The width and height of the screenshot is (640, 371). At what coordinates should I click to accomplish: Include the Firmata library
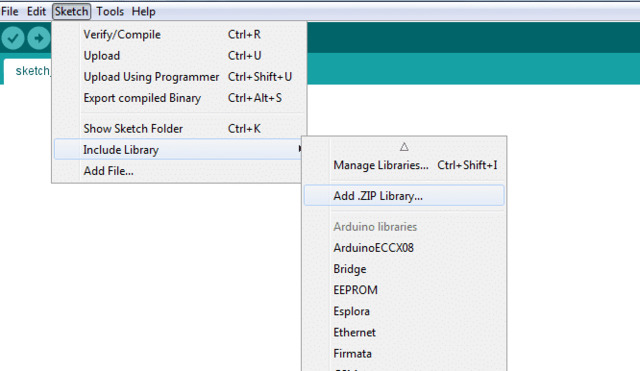pos(404,354)
